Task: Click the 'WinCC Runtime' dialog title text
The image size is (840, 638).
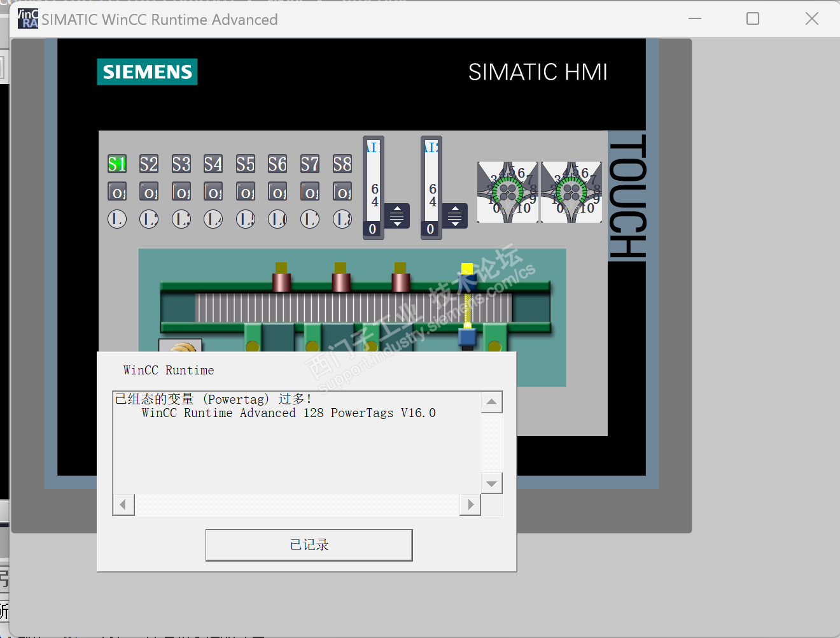Action: pos(169,371)
